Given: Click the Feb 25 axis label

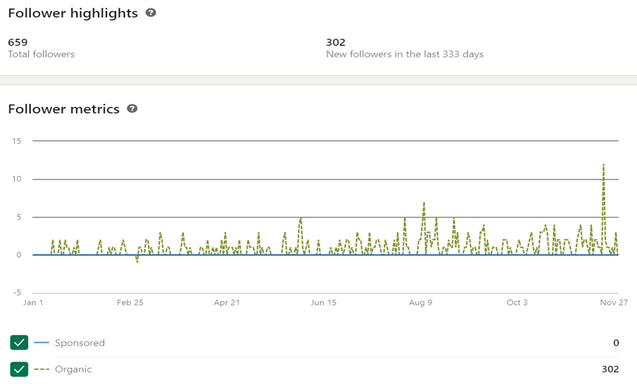Looking at the screenshot, I should (130, 302).
